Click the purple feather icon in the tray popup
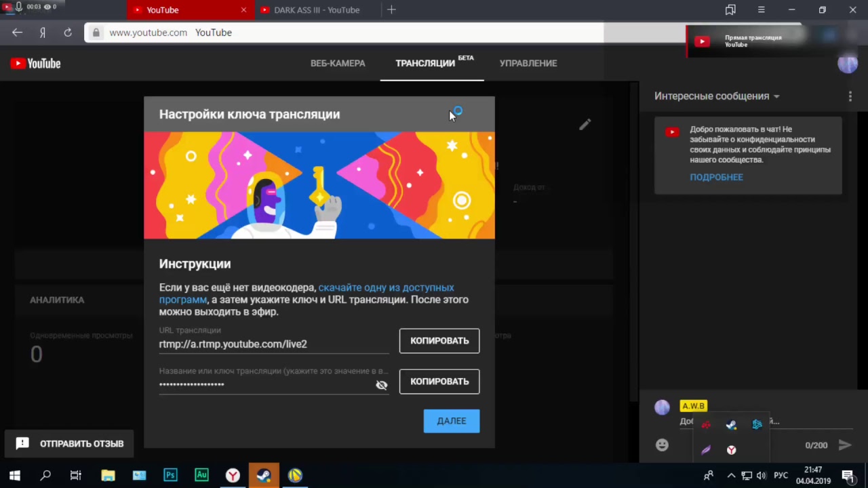Viewport: 868px width, 488px height. [706, 449]
